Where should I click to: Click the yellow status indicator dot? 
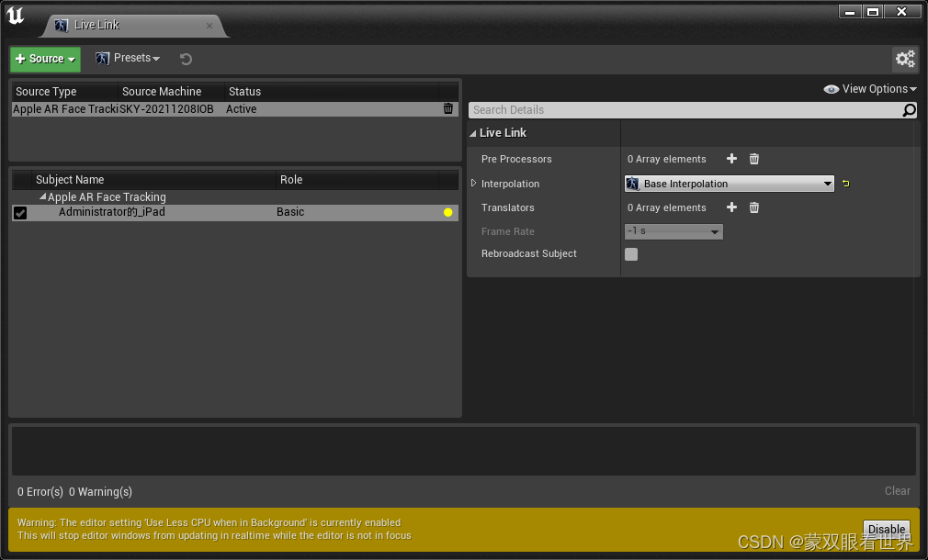448,212
